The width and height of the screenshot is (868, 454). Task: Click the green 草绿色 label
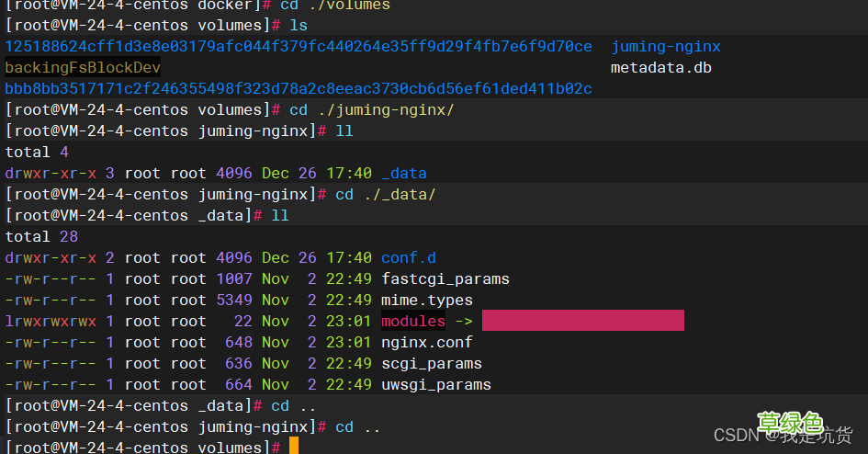coord(789,422)
